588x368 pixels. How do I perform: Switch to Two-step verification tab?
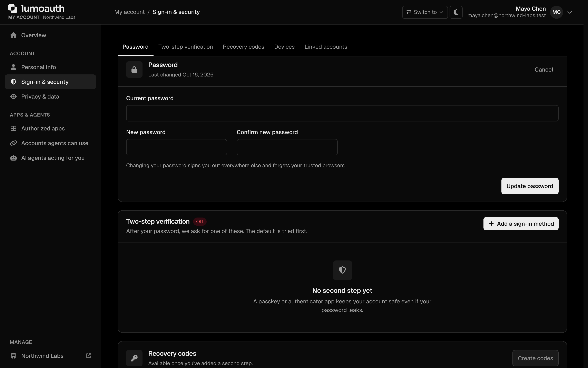pos(186,47)
